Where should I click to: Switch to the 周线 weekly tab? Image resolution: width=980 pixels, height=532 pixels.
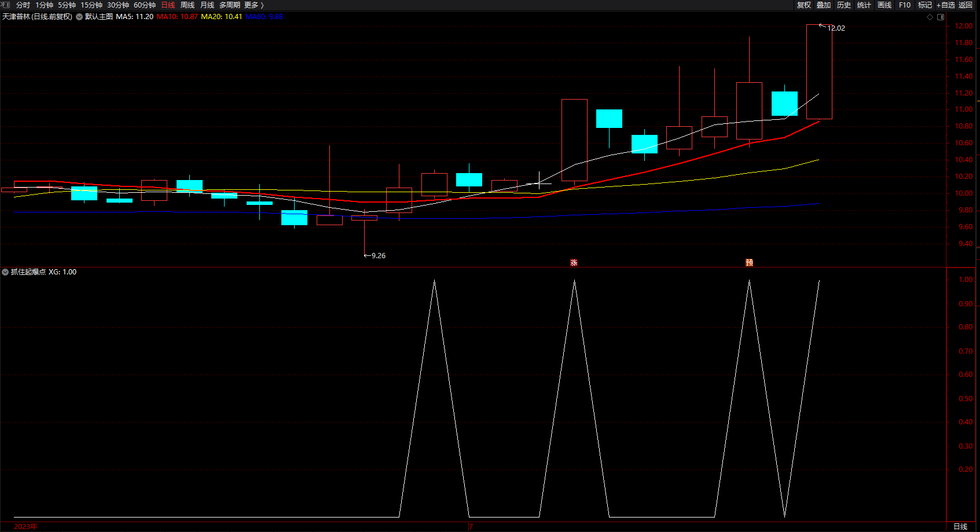(x=188, y=5)
